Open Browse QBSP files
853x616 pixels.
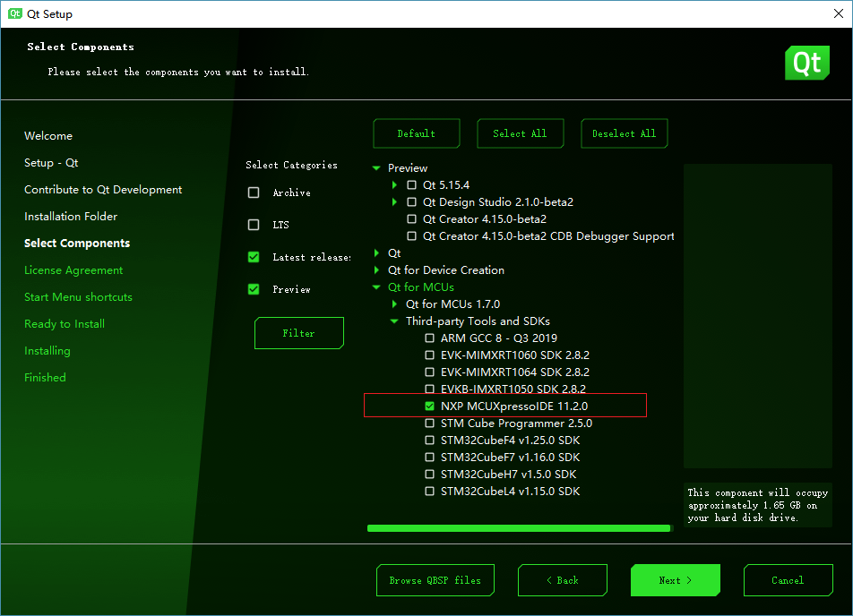pos(435,580)
